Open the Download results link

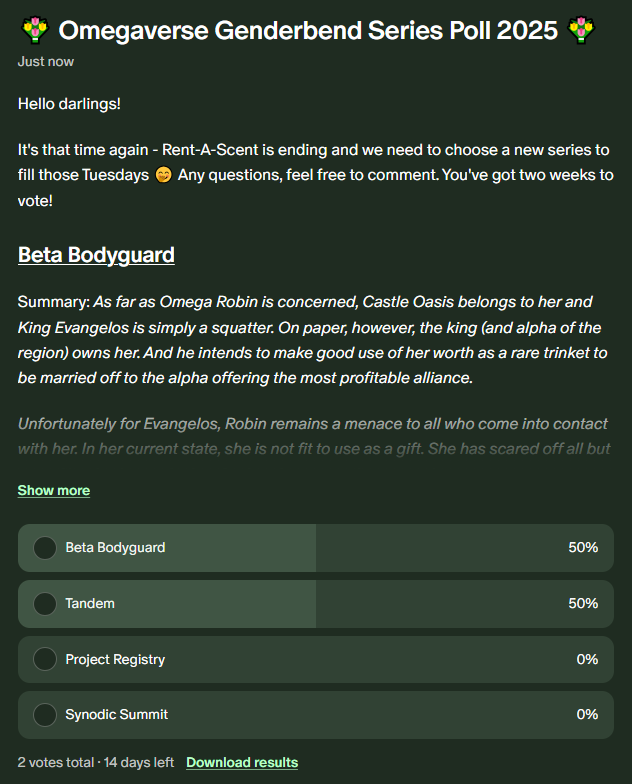pyautogui.click(x=242, y=763)
